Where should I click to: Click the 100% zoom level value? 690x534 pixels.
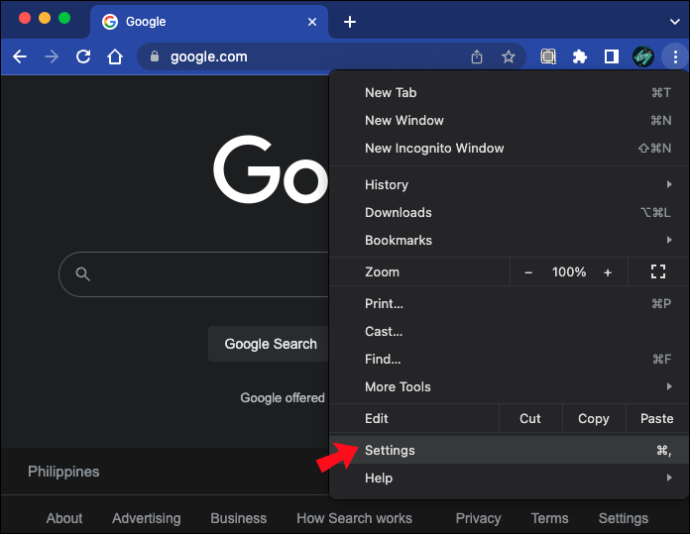click(569, 272)
